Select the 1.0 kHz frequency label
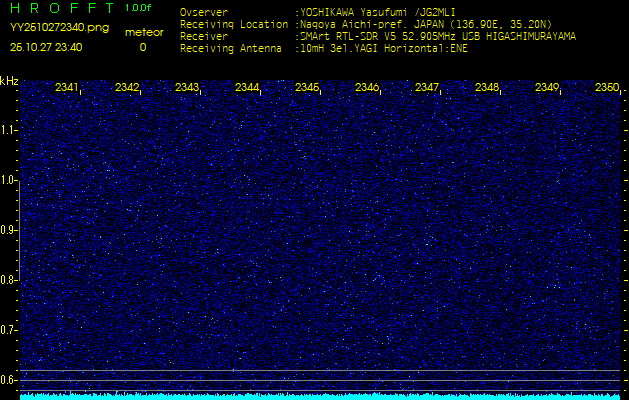 pos(9,180)
